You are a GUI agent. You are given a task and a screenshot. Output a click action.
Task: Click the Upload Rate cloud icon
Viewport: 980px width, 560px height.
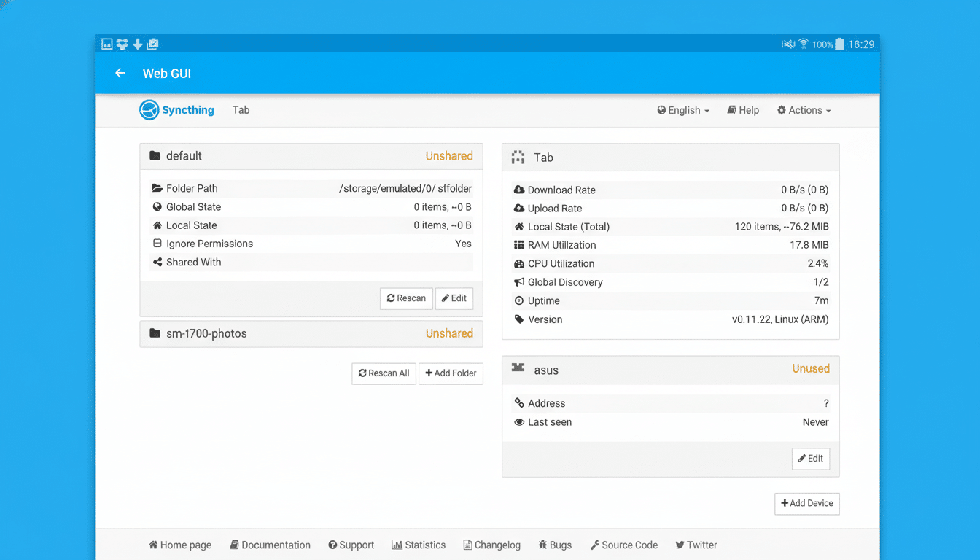click(x=518, y=208)
